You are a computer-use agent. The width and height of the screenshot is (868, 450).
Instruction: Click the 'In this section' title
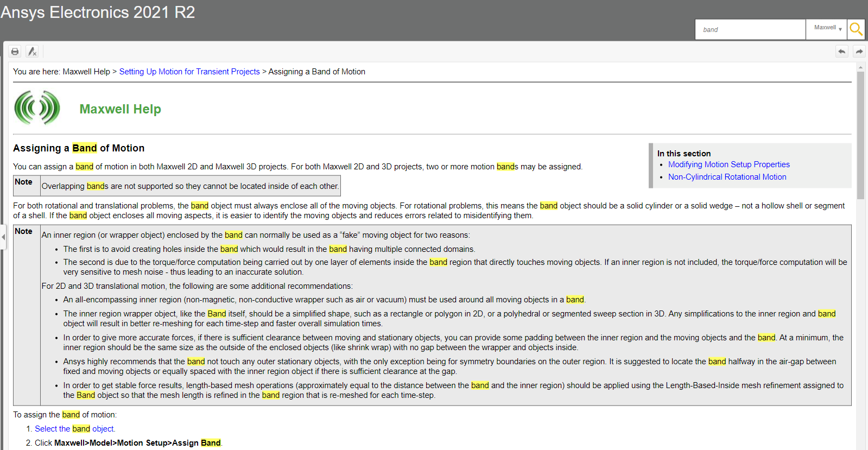(684, 154)
